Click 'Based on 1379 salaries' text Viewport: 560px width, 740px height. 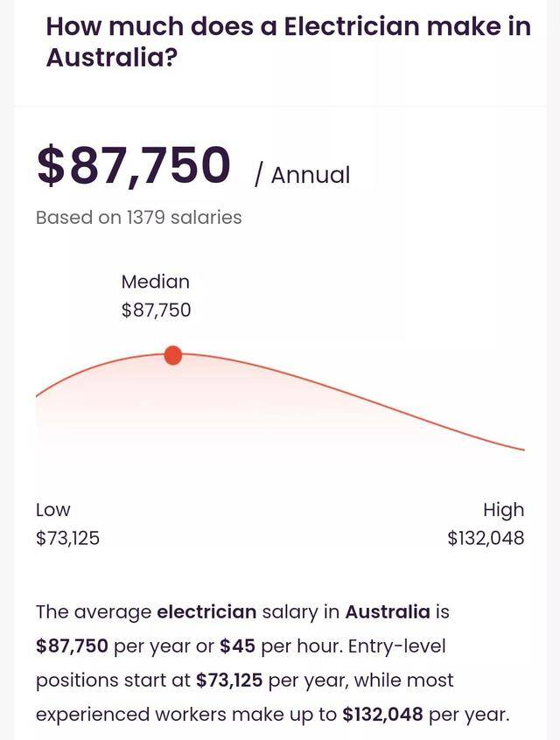coord(139,218)
